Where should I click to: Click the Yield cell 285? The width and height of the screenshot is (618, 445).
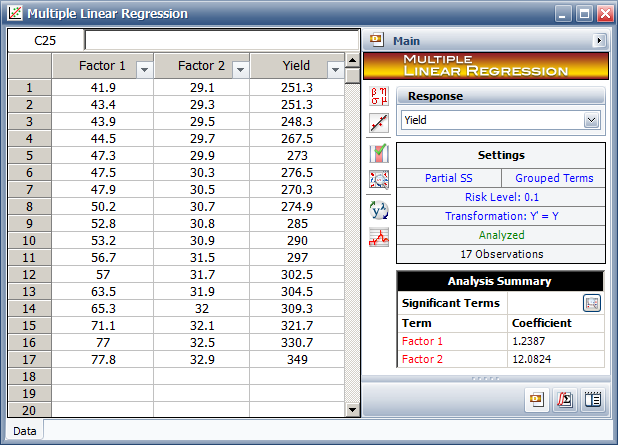(x=297, y=223)
